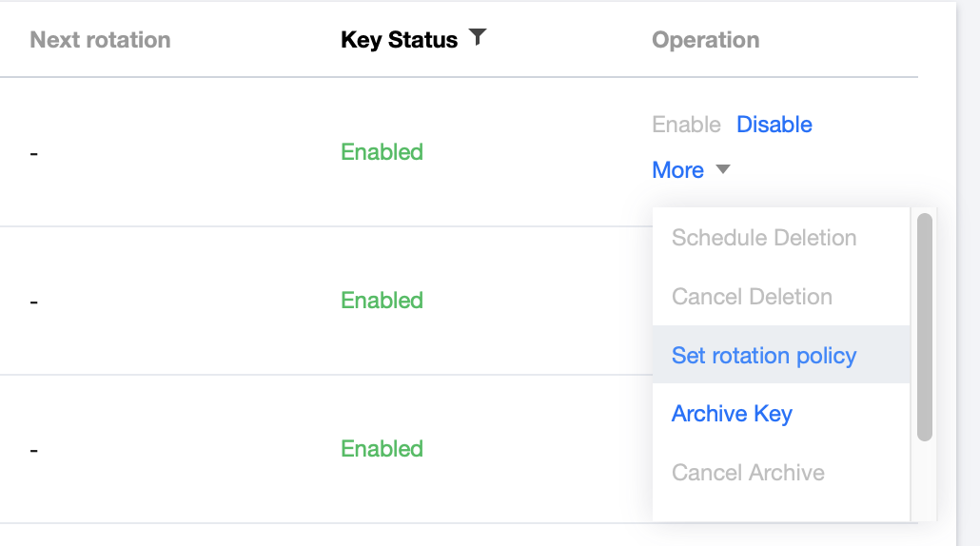Click the arrow beside More

(x=723, y=170)
